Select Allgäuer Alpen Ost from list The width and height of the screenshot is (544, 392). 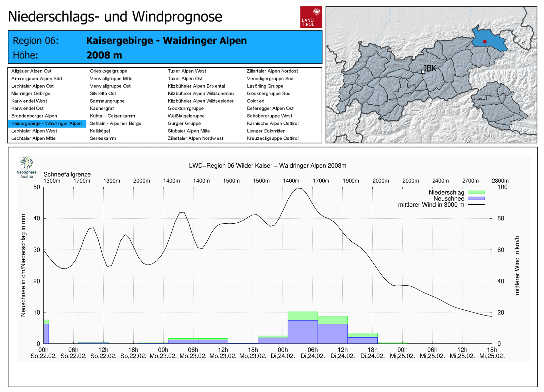tap(31, 71)
